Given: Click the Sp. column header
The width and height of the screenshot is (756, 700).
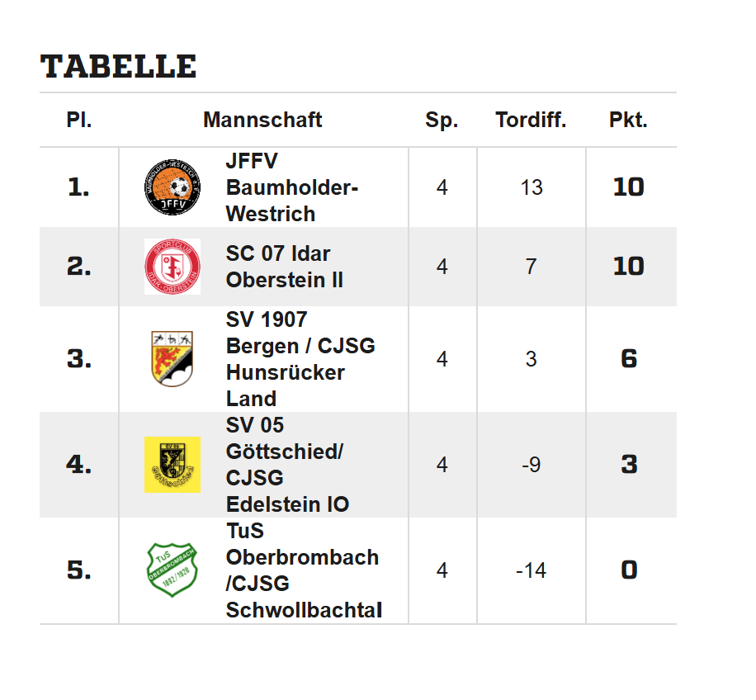Looking at the screenshot, I should 442,120.
